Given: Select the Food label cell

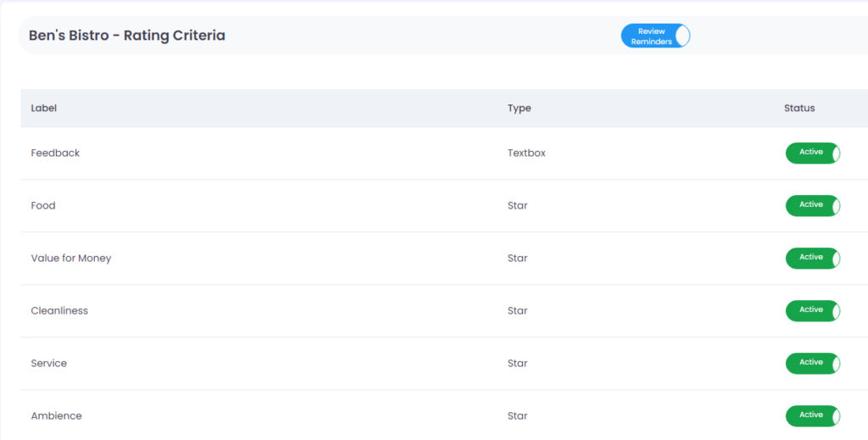Looking at the screenshot, I should 43,205.
